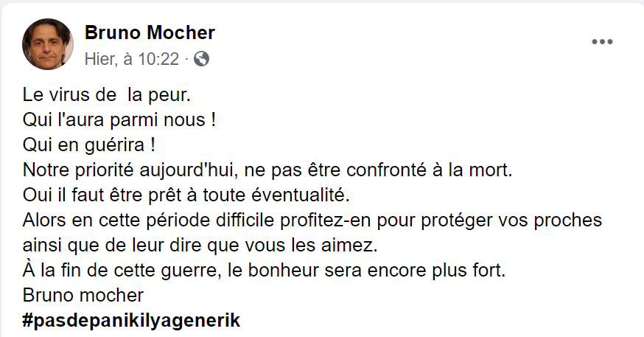Click the hashtag #pasdepanikilyagenerik
Image resolution: width=644 pixels, height=337 pixels.
(x=132, y=322)
